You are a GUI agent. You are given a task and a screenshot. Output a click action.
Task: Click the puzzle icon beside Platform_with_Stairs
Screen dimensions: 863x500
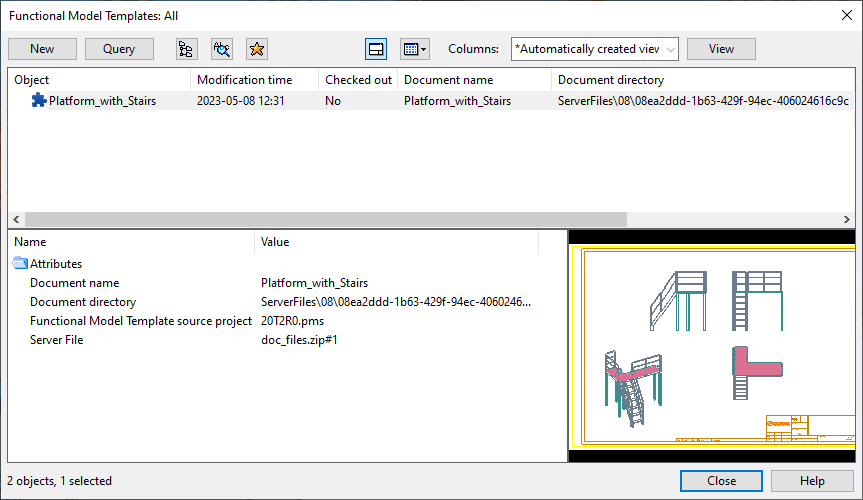[x=39, y=101]
